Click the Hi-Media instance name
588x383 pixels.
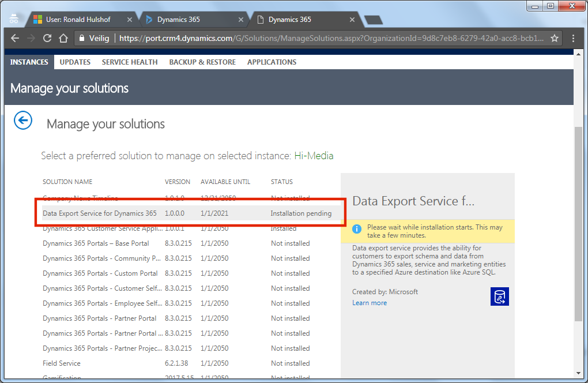pos(314,156)
